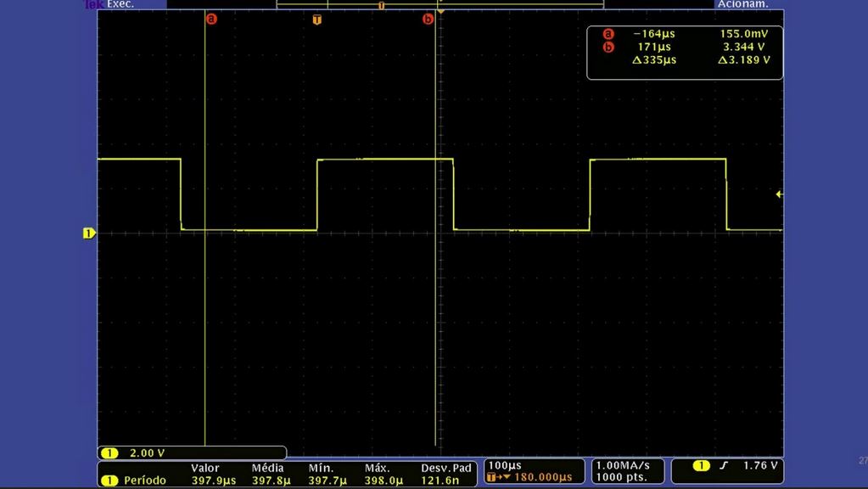Click cursor b time value 171µs
This screenshot has height=489, width=868.
(654, 47)
